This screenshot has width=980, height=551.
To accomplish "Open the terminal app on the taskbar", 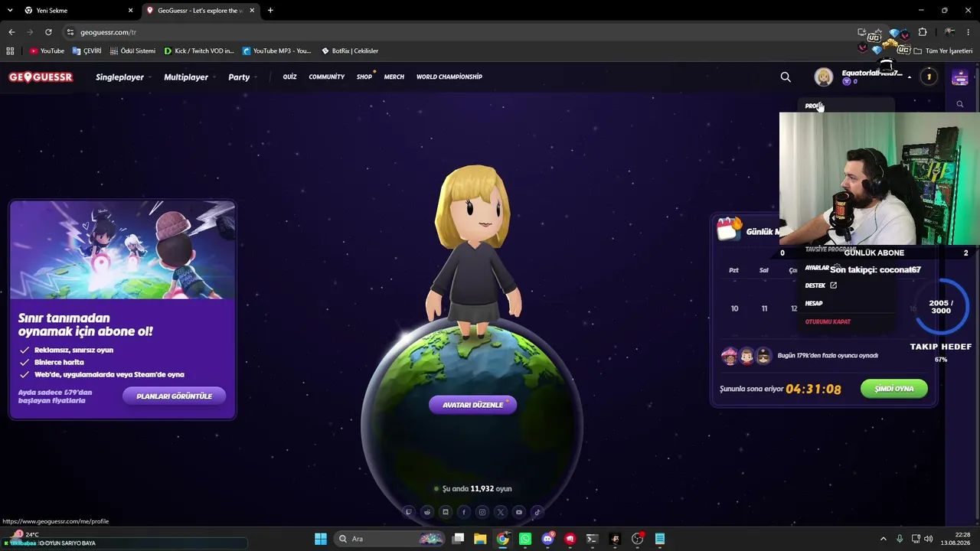I will (592, 539).
